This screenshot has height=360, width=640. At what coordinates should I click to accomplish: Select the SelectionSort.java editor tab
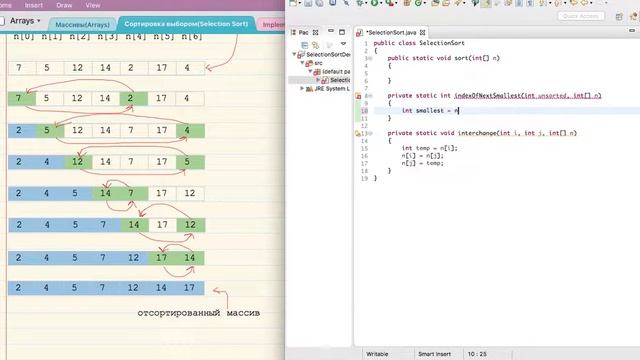[x=391, y=32]
